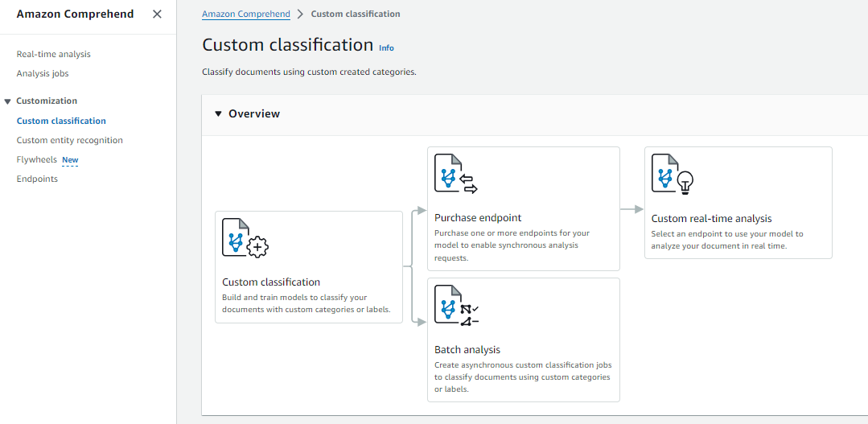This screenshot has width=868, height=424.
Task: Close the Amazon Comprehend side navigation
Action: click(157, 14)
